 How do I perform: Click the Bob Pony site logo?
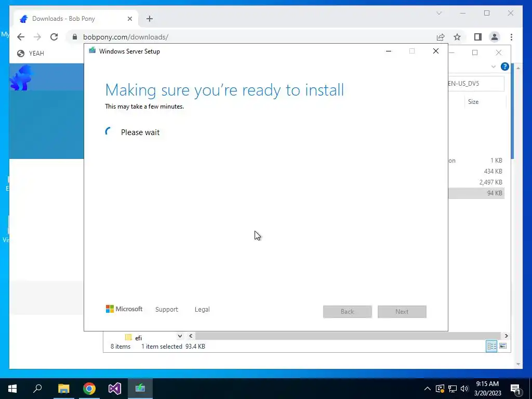tap(21, 78)
